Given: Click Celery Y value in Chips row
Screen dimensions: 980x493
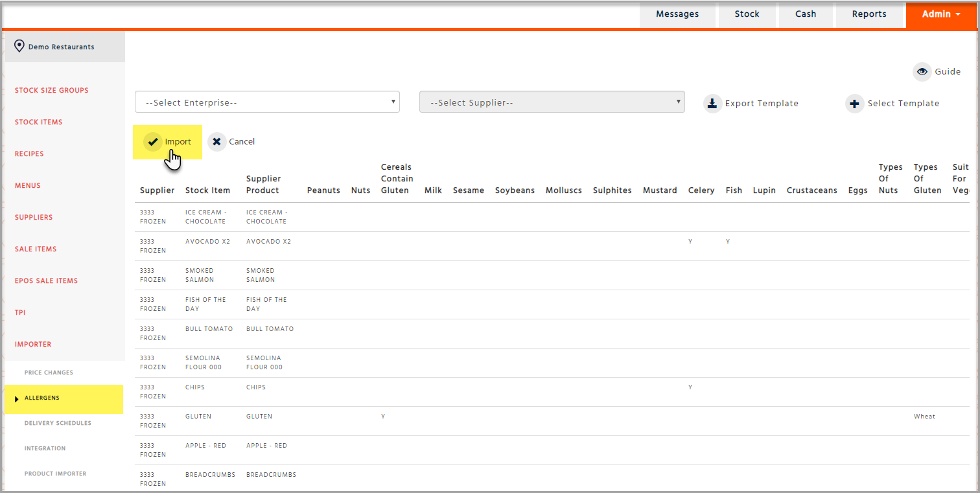Looking at the screenshot, I should click(690, 387).
